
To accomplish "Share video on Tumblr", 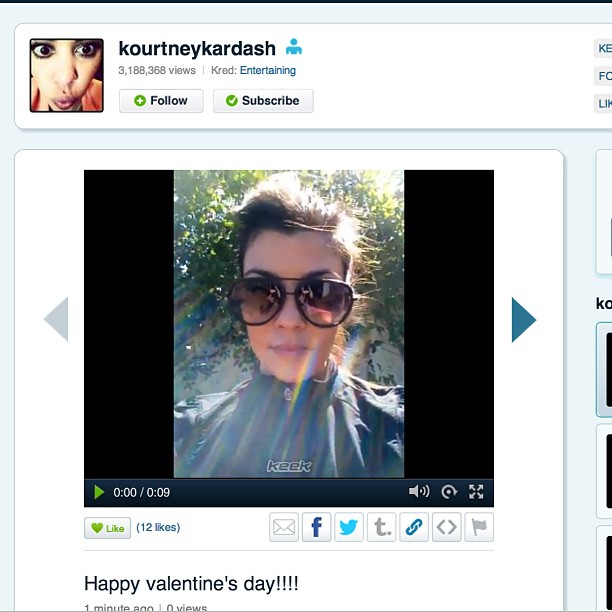I will coord(382,527).
